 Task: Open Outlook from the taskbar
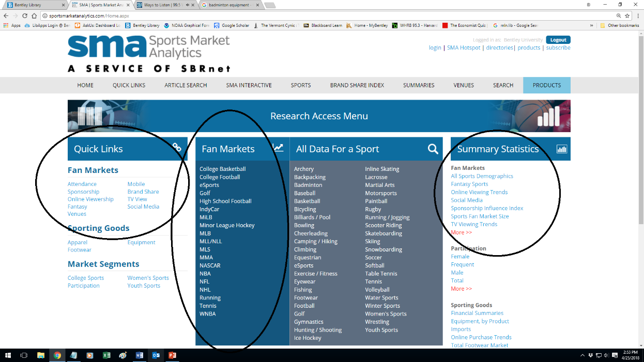point(156,355)
